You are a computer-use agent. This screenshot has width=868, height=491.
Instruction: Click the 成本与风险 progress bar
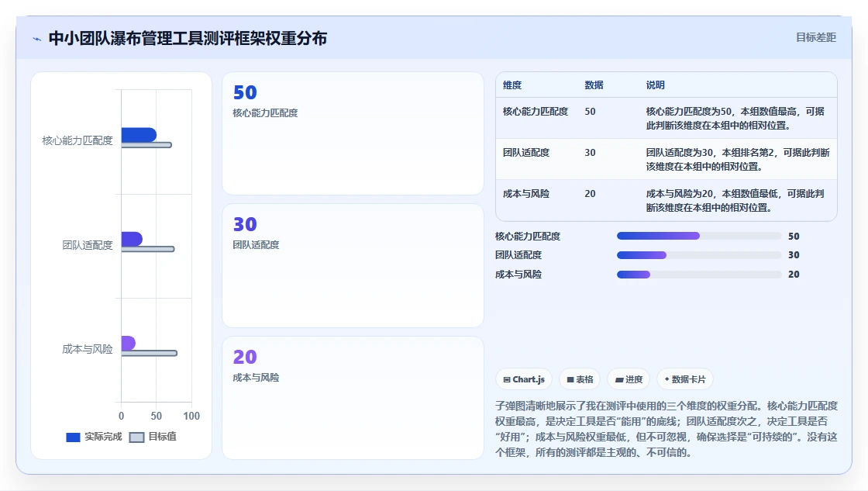(x=699, y=275)
